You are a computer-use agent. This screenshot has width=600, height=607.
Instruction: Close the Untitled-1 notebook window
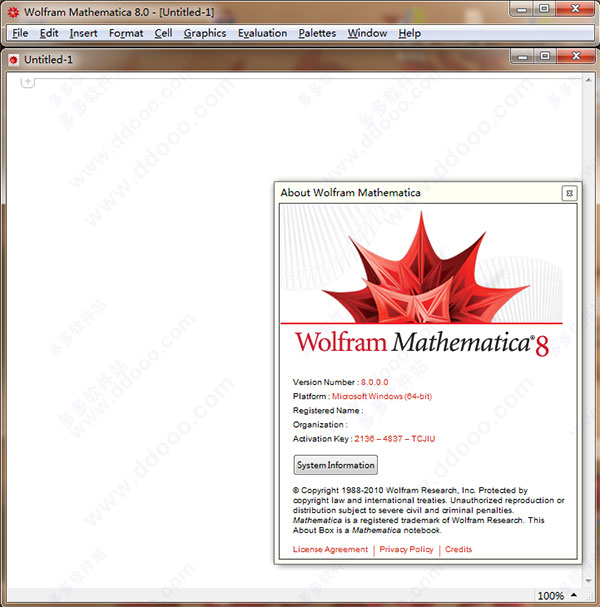tap(576, 57)
